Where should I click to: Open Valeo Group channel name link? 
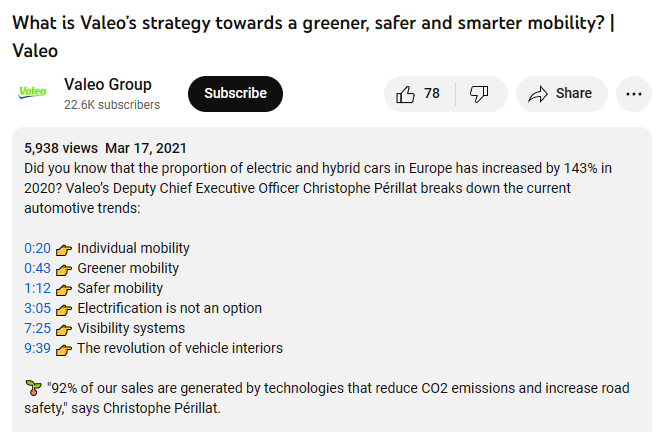pyautogui.click(x=108, y=84)
